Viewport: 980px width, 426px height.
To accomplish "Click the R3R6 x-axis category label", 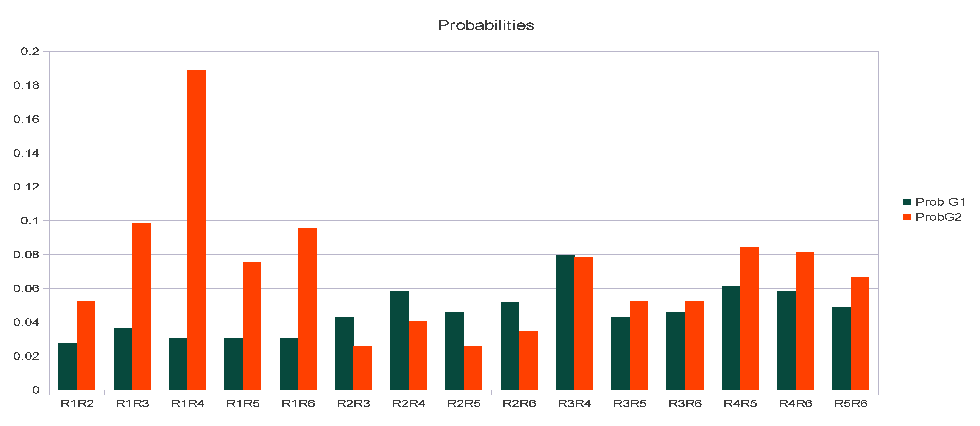I will [685, 404].
